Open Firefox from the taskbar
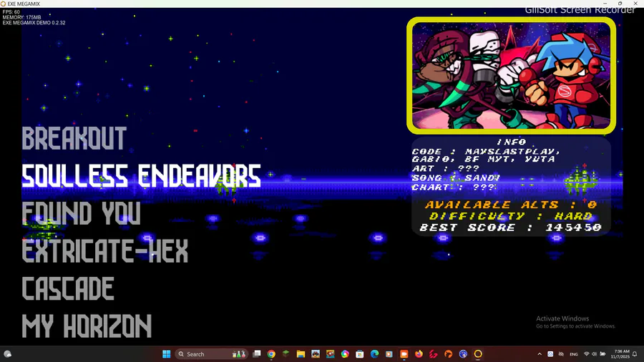Screen dimensions: 644x362 tap(419, 354)
